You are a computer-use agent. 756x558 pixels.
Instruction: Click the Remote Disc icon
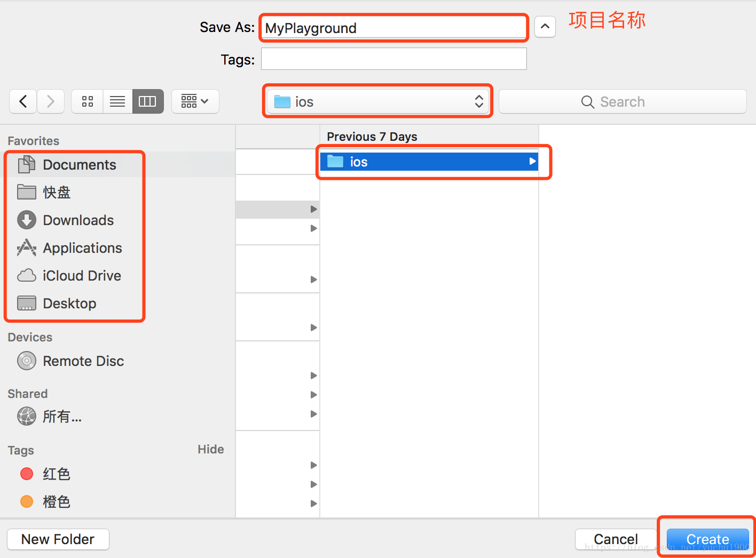pos(27,361)
